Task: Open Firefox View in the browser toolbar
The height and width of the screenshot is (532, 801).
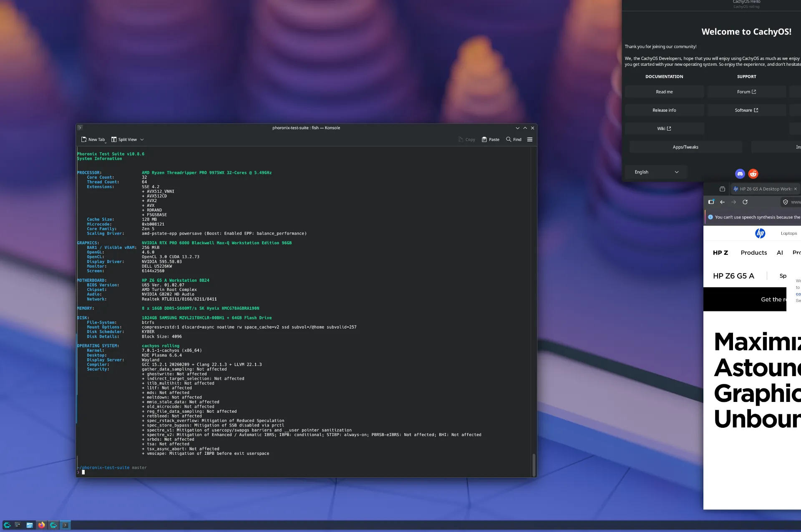Action: pos(711,202)
